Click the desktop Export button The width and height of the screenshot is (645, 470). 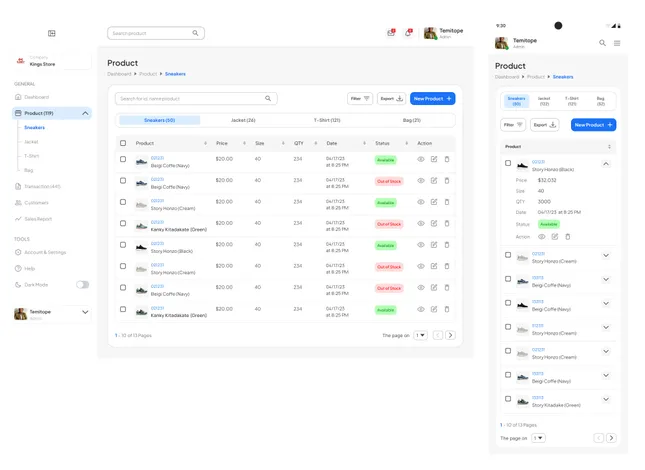point(391,99)
